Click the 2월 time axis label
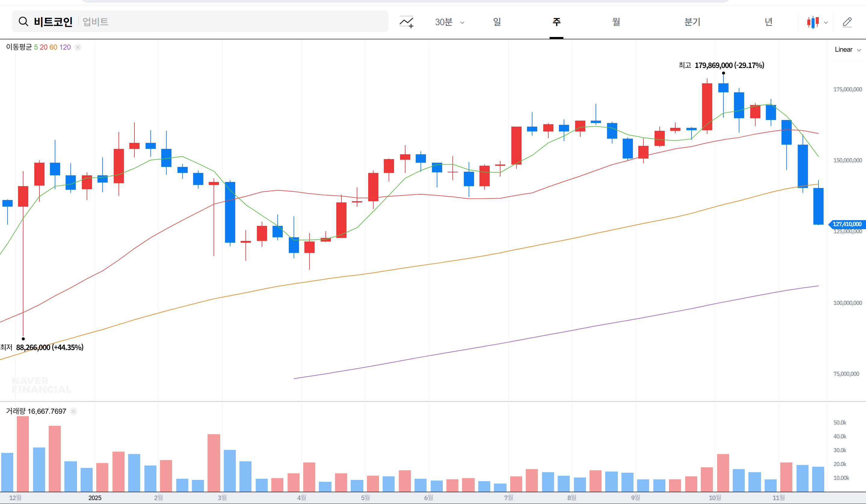The height and width of the screenshot is (504, 866). tap(159, 498)
